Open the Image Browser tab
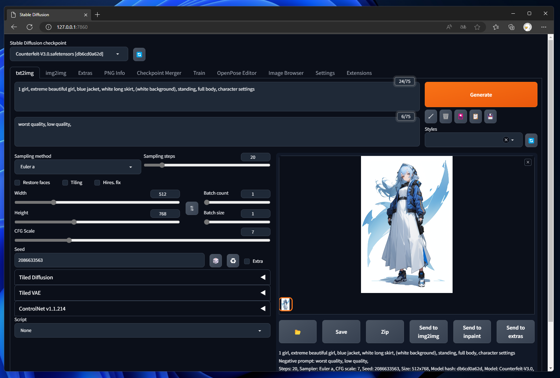The height and width of the screenshot is (378, 560). pos(286,73)
